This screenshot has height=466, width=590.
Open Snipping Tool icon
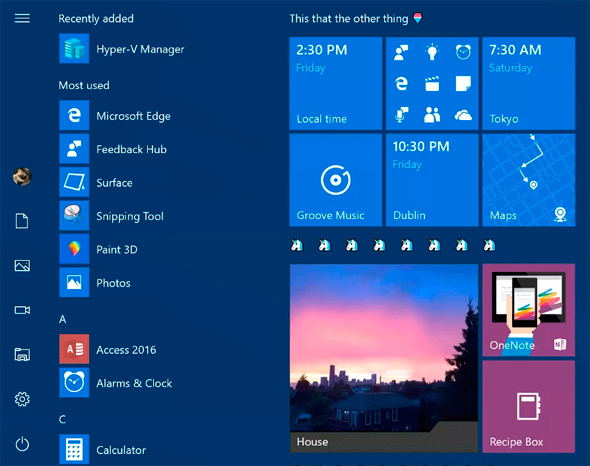click(x=74, y=216)
